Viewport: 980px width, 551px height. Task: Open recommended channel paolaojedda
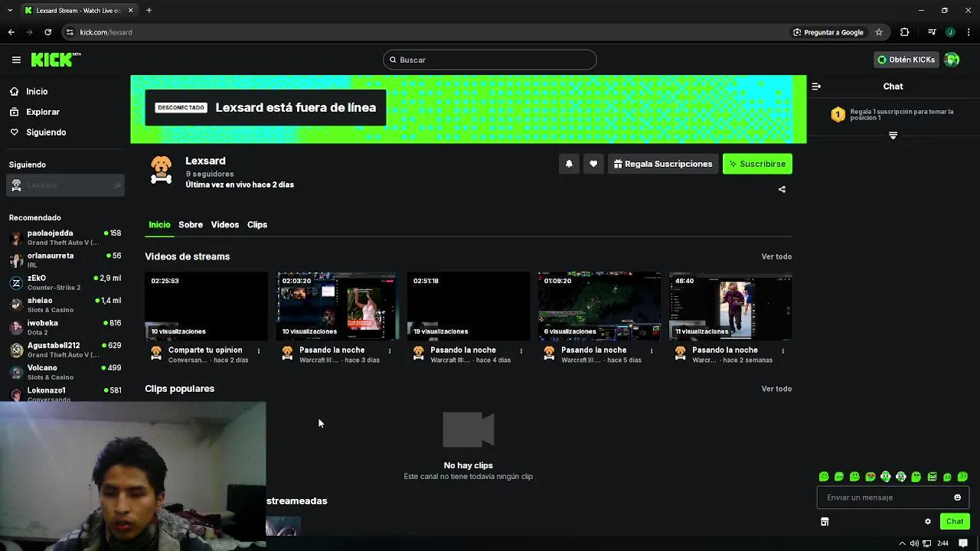(x=65, y=237)
